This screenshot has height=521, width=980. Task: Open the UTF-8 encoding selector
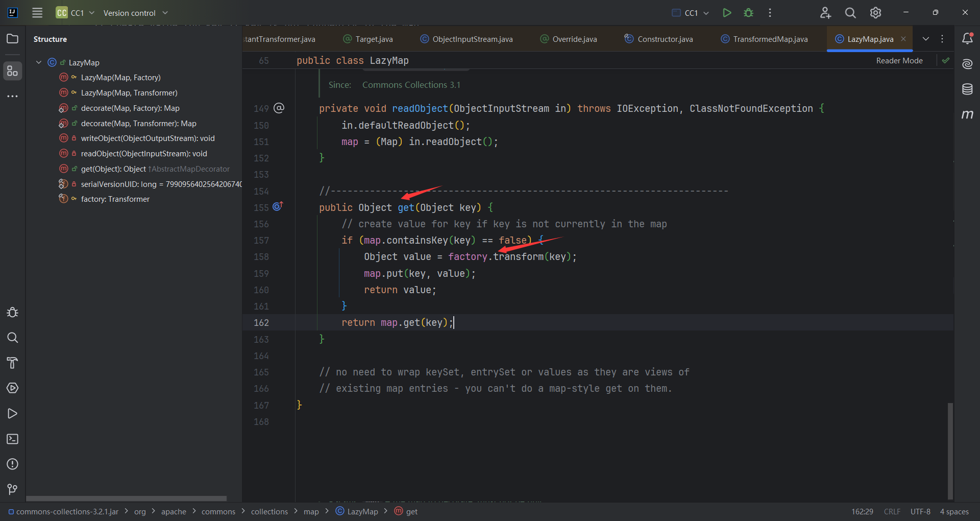pos(920,511)
